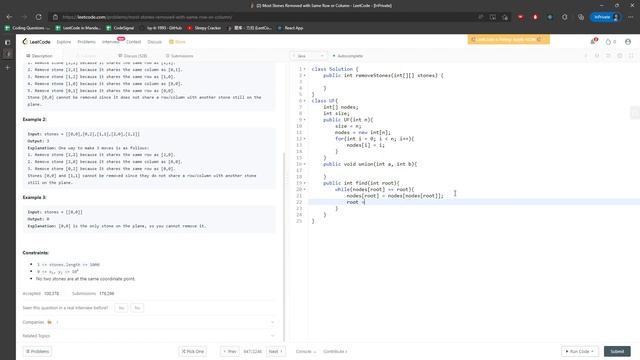Toggle the Autocomplete option
Screen dimensions: 640x360
point(348,56)
